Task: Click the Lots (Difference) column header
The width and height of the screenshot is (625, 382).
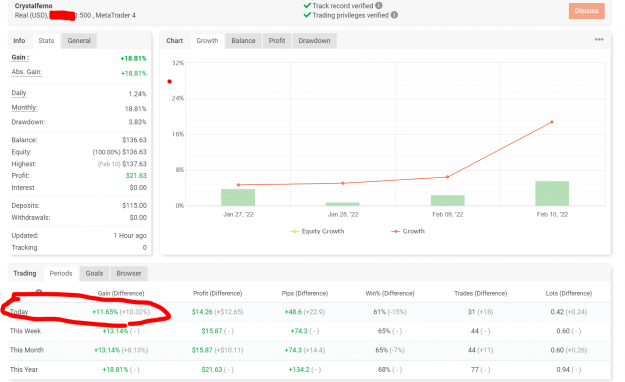Action: coord(569,293)
